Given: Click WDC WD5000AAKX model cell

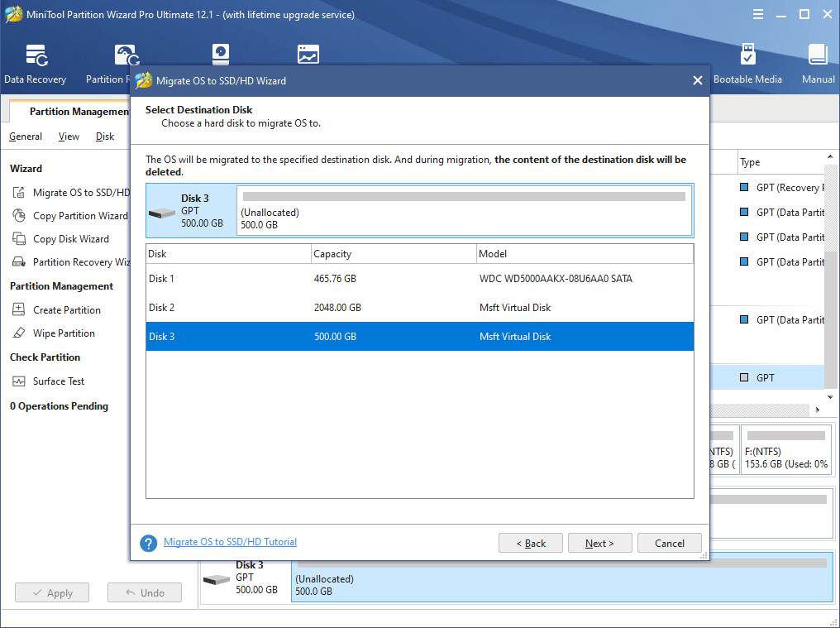Looking at the screenshot, I should click(x=556, y=278).
